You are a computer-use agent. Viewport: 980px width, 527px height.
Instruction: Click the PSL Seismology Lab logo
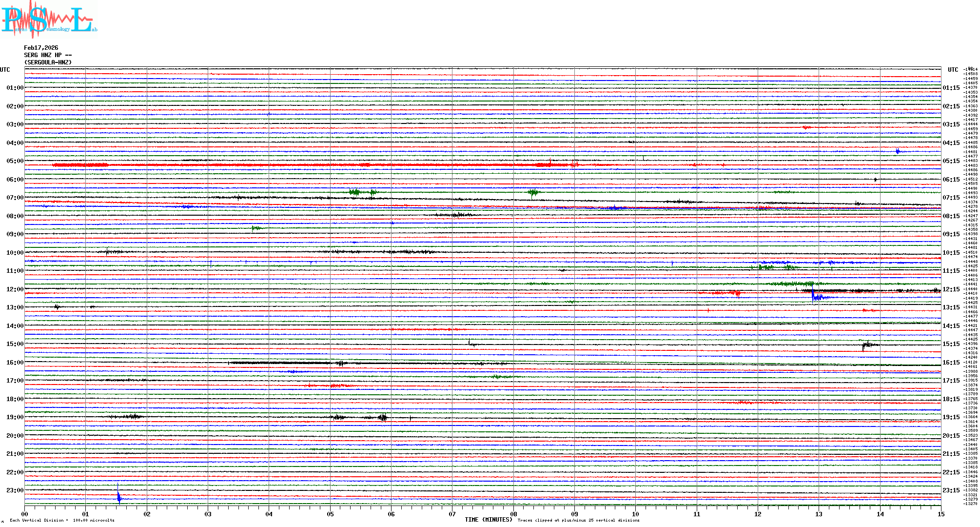(49, 20)
